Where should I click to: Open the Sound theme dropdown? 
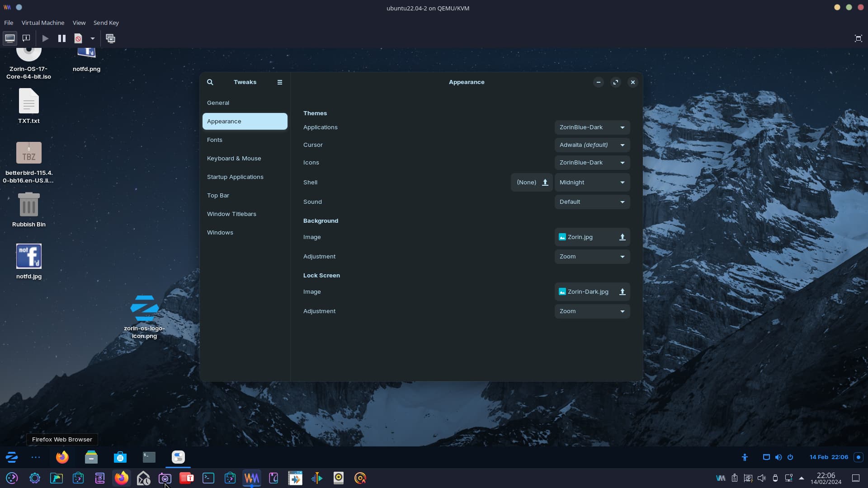[592, 202]
